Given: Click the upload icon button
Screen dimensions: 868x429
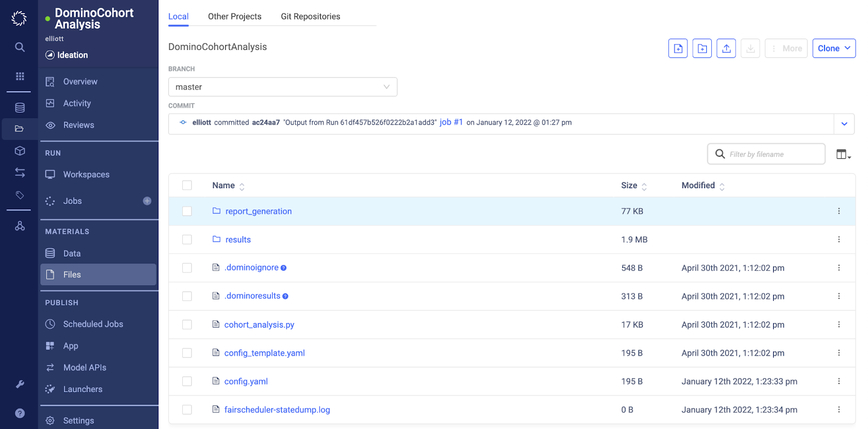Looking at the screenshot, I should pyautogui.click(x=726, y=48).
